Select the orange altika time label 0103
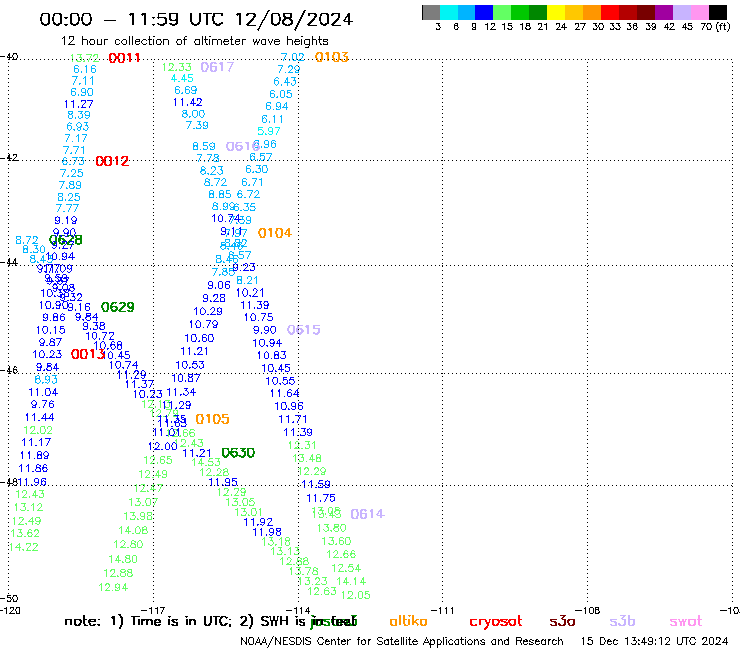Screen dimensions: 740x650 tap(332, 57)
